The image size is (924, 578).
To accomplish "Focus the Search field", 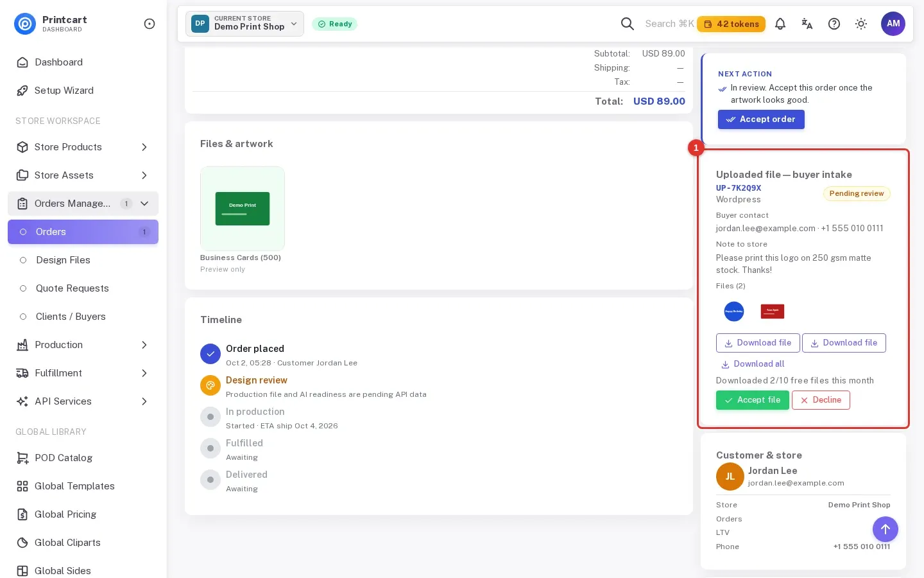I will [x=669, y=24].
